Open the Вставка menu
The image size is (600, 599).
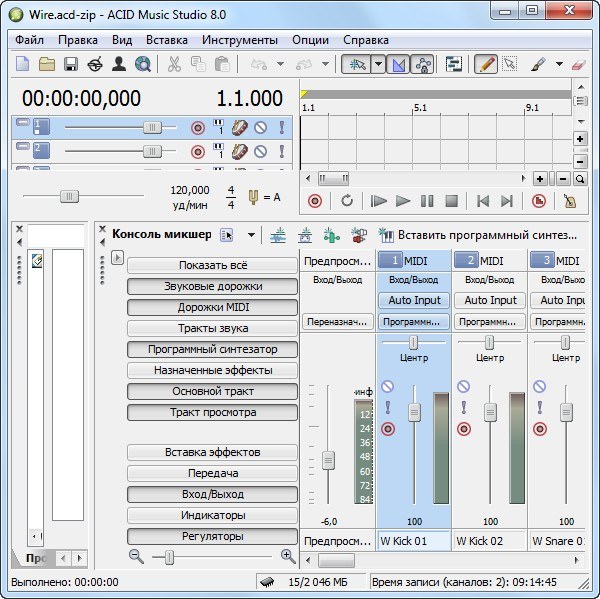(166, 40)
